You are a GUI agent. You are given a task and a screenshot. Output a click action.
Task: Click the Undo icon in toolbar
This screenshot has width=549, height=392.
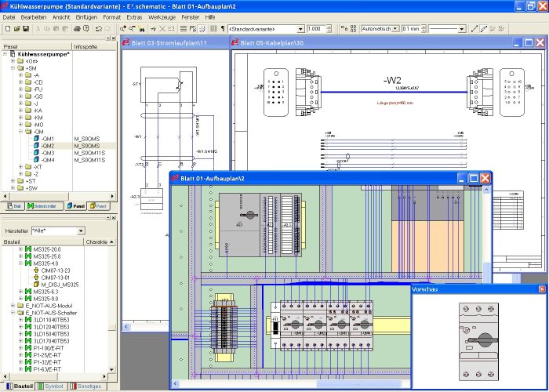97,29
